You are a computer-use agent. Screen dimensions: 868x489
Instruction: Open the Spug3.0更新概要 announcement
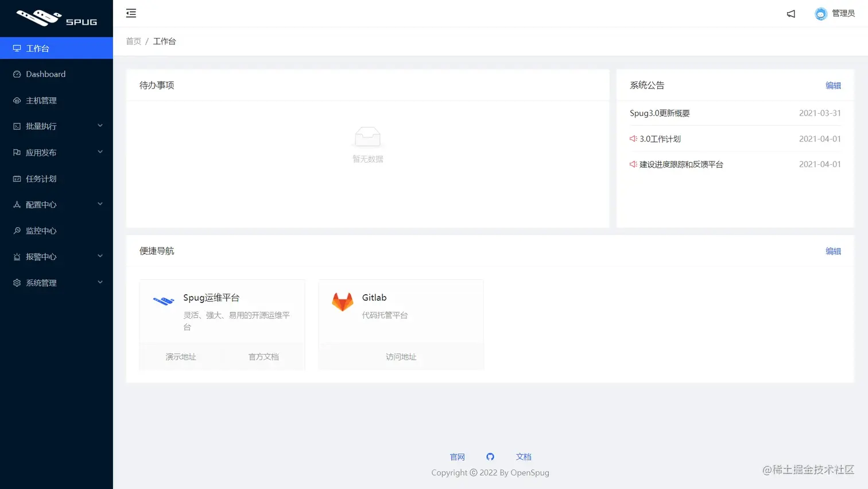pos(660,113)
